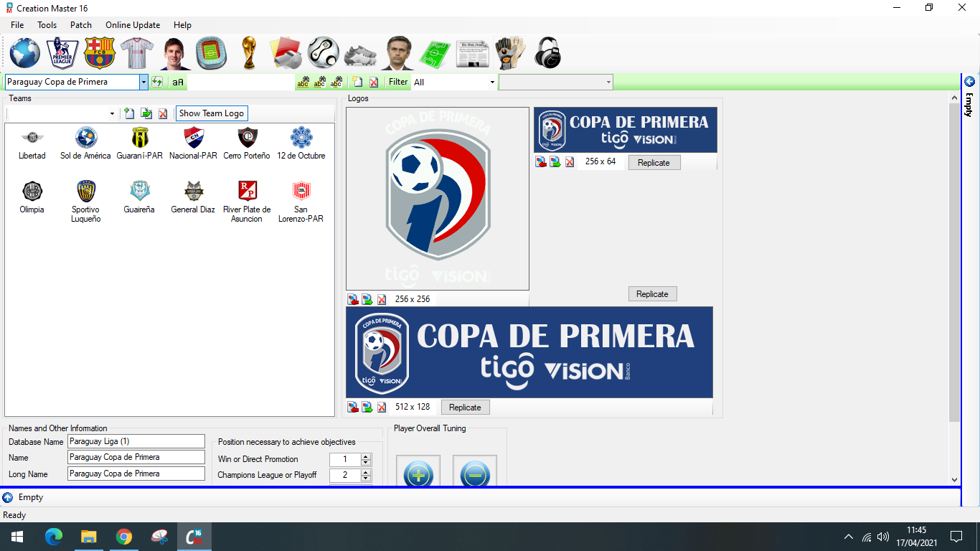The height and width of the screenshot is (551, 980).
Task: Delete the 256 x 256 logo
Action: (x=382, y=299)
